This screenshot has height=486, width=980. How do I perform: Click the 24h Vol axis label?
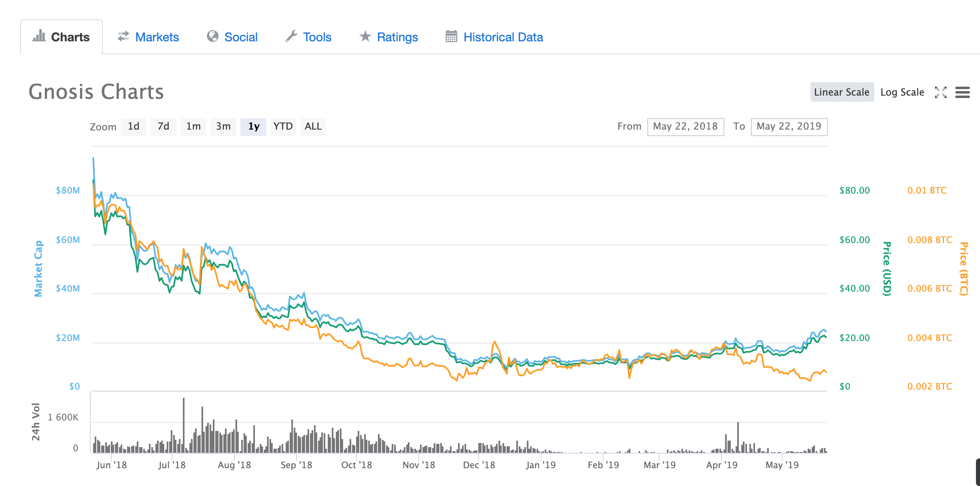(x=36, y=422)
